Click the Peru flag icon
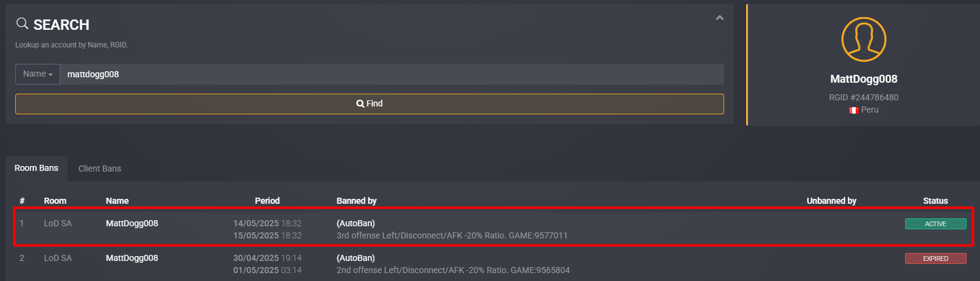Screen dimensions: 980x281 (853, 110)
